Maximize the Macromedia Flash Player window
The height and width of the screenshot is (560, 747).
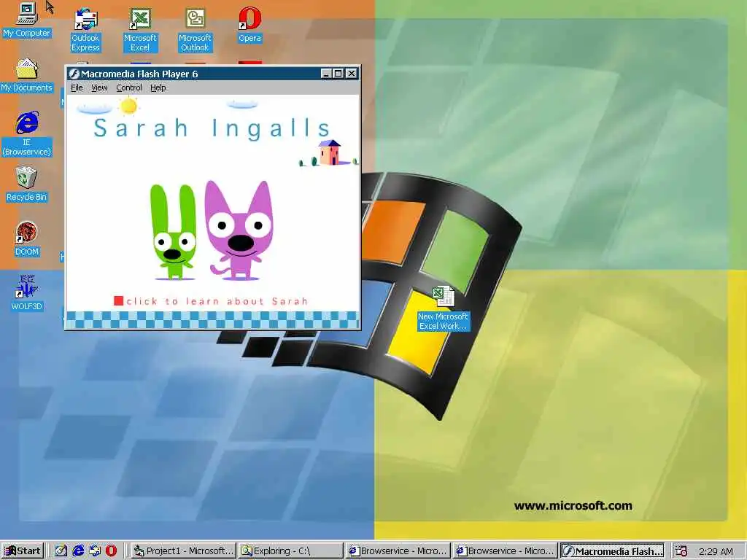point(338,74)
